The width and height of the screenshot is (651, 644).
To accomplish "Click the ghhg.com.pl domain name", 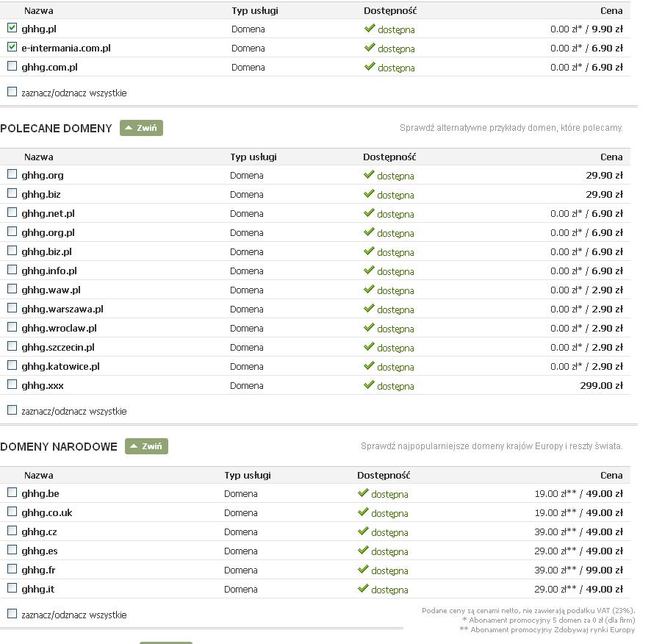I will (49, 68).
